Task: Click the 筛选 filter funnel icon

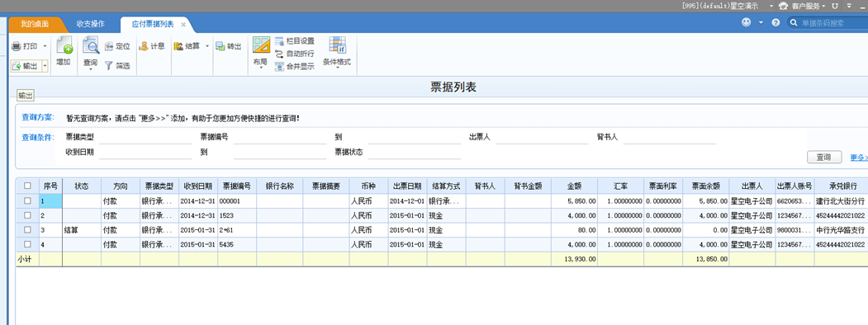Action: pyautogui.click(x=108, y=65)
